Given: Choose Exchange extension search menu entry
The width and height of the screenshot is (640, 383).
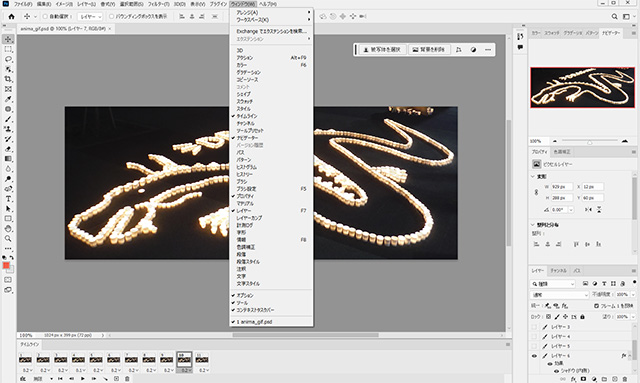Looking at the screenshot, I should coord(271,31).
